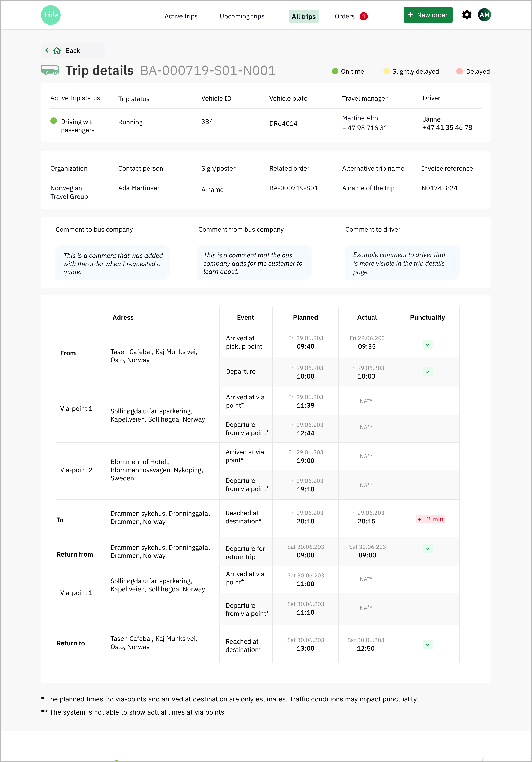Screen dimensions: 532x762
Task: Click punctuality checkmark for Arrived at pickup point
Action: tap(427, 345)
